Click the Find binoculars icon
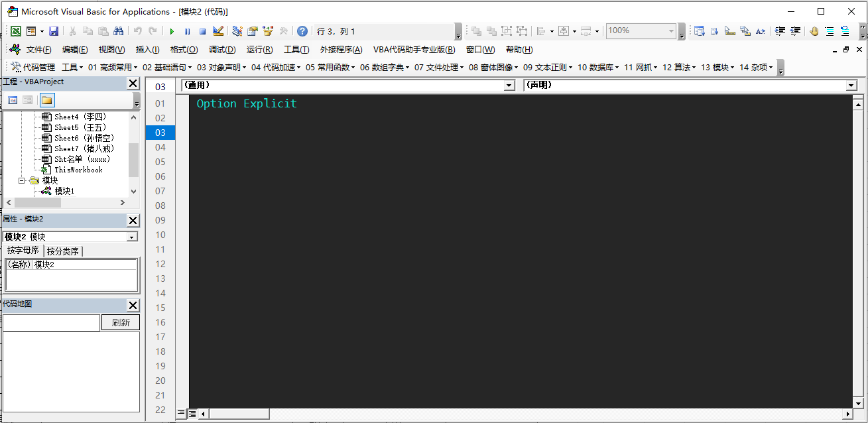Screen dimensions: 868x423 point(119,31)
